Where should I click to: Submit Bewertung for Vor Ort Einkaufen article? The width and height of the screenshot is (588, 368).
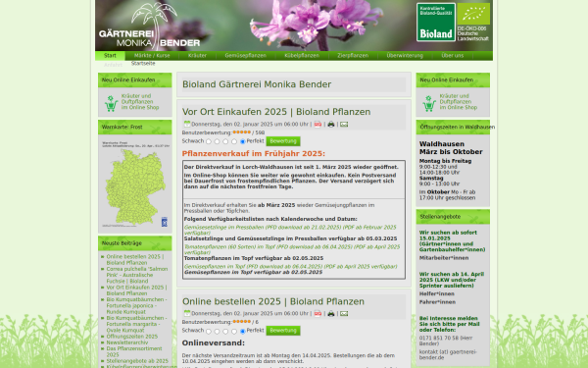click(x=283, y=141)
